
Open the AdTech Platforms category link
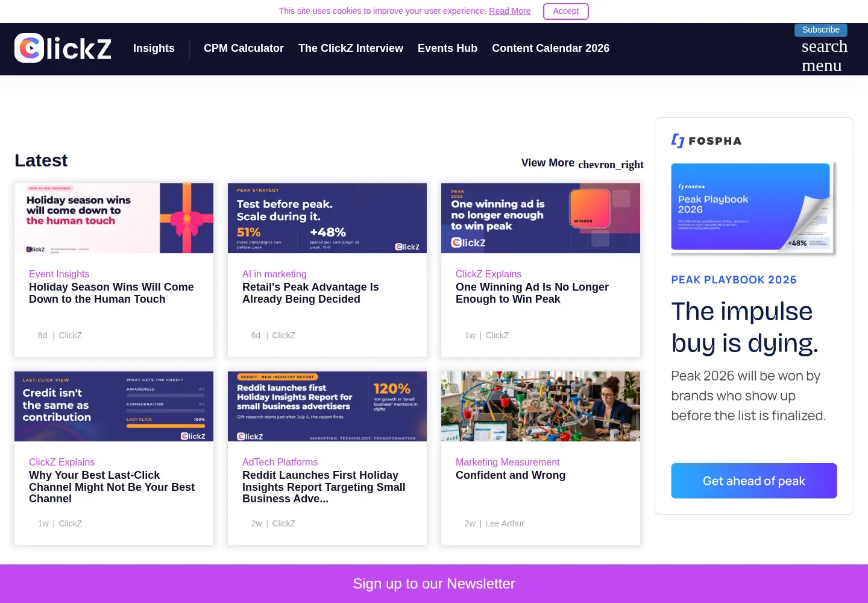pos(280,462)
